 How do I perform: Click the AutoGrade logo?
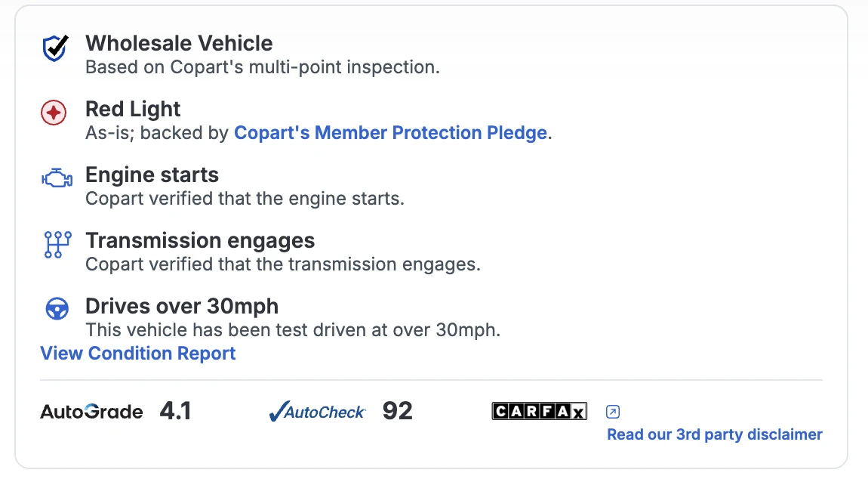(x=91, y=412)
